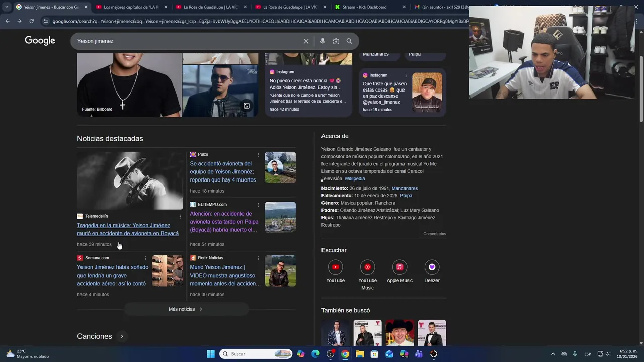Click Comentarios feedback link

coord(435,234)
